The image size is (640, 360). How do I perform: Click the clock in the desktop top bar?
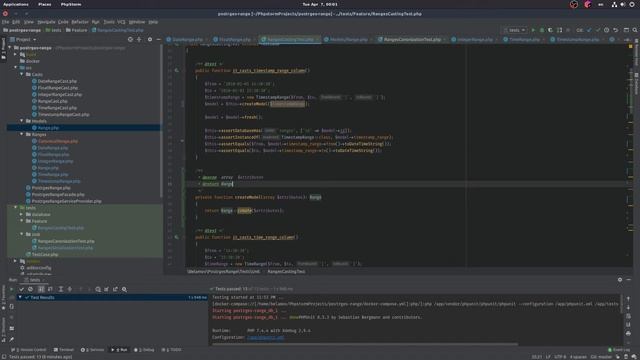point(320,4)
